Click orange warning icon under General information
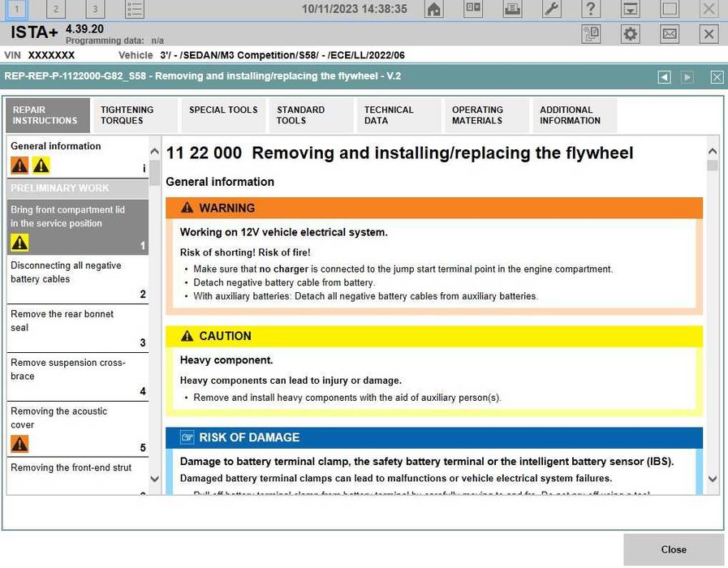Screen dimensions: 728x568 point(19,166)
